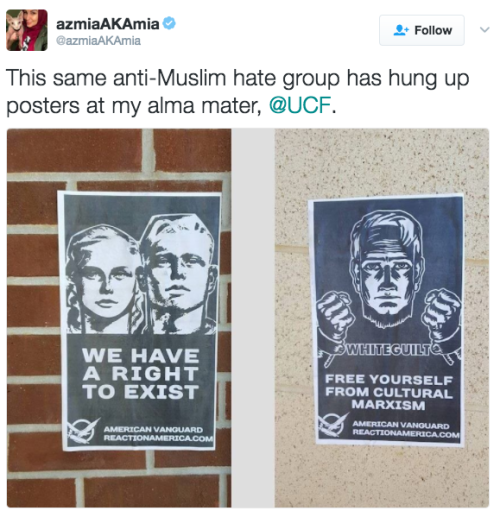
Task: Open the right stucco-wall poster photo
Action: click(x=382, y=318)
